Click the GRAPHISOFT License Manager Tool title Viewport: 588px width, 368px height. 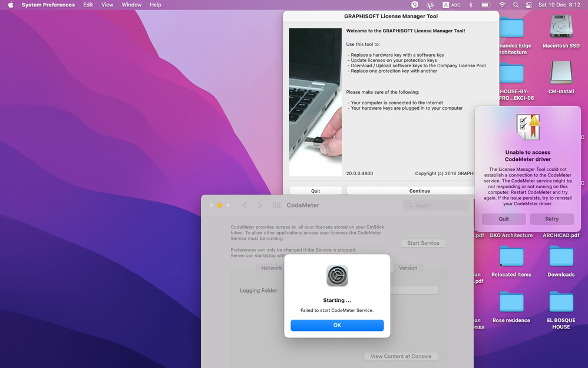pyautogui.click(x=391, y=16)
